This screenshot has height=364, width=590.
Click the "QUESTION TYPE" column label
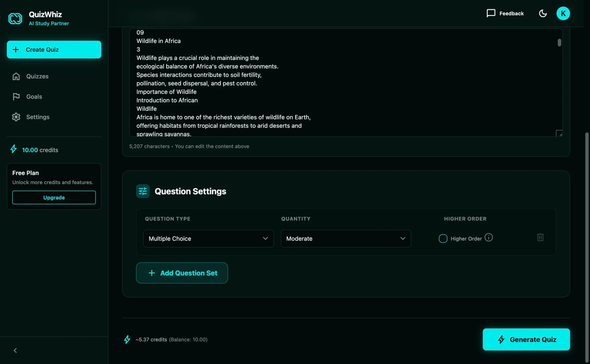(x=168, y=219)
